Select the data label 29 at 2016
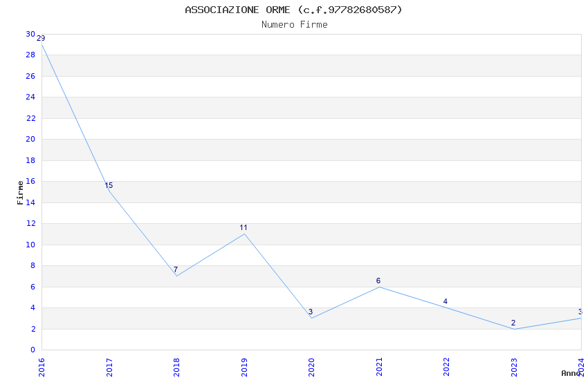The image size is (588, 380). point(41,38)
